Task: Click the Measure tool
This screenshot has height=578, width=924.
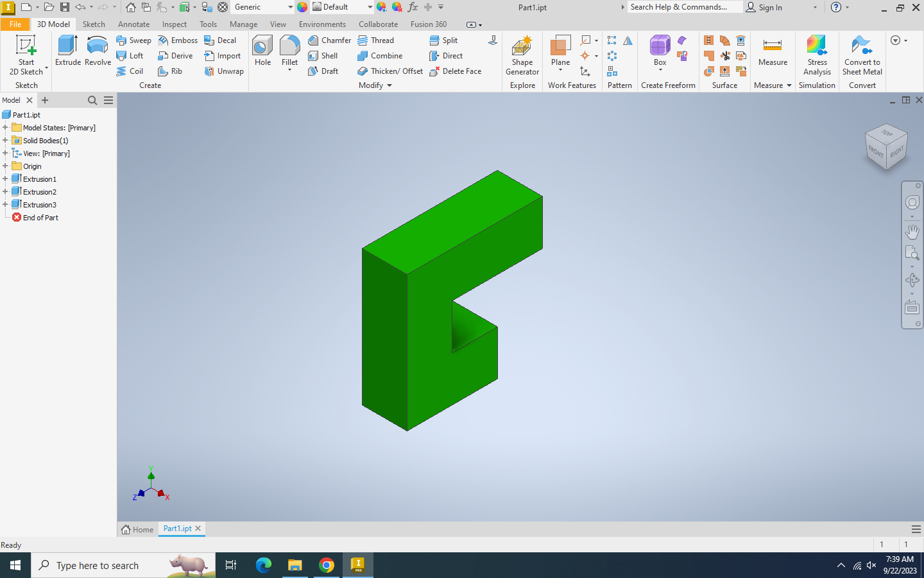Action: [x=773, y=51]
